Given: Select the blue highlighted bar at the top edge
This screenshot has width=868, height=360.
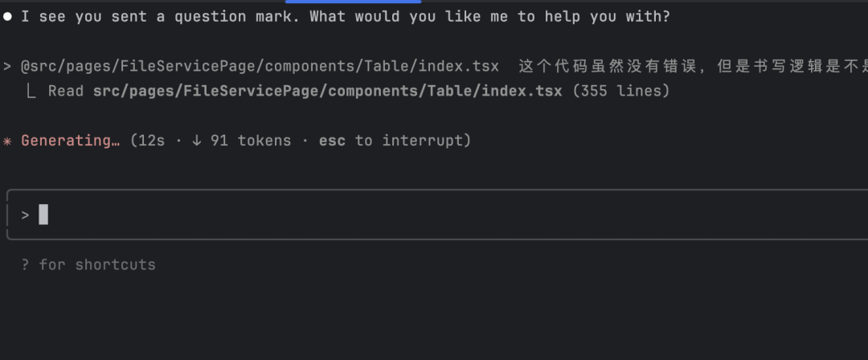Looking at the screenshot, I should (x=353, y=2).
